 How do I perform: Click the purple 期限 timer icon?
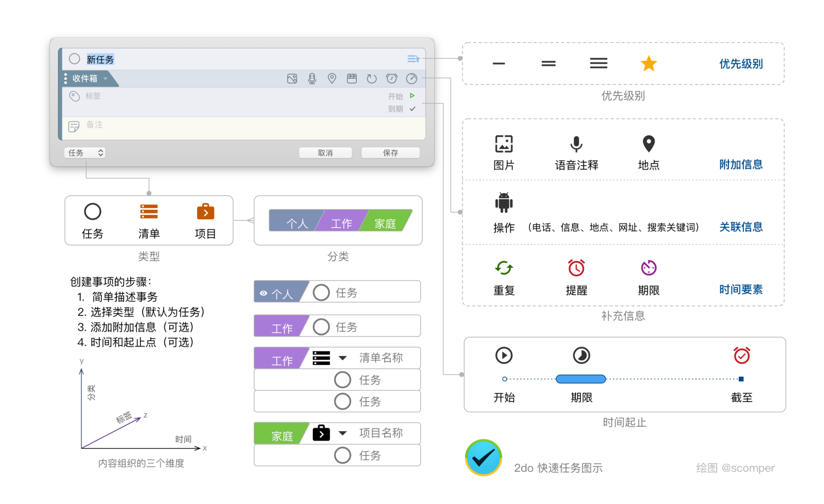coord(649,268)
